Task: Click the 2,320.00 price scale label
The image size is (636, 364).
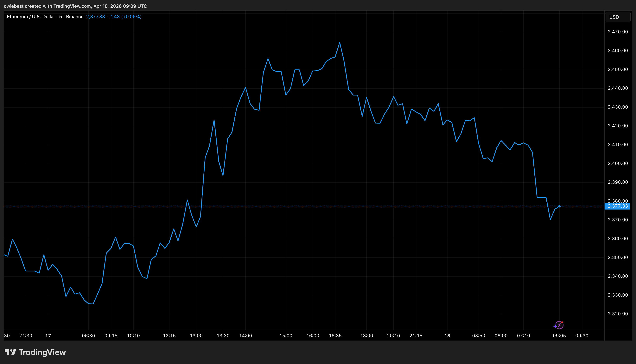Action: pyautogui.click(x=618, y=314)
